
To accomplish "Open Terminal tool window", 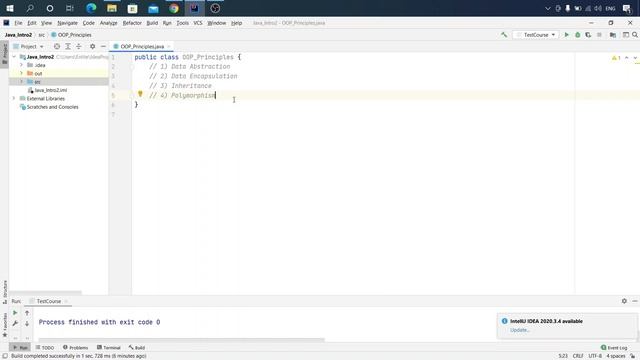I will tap(109, 348).
